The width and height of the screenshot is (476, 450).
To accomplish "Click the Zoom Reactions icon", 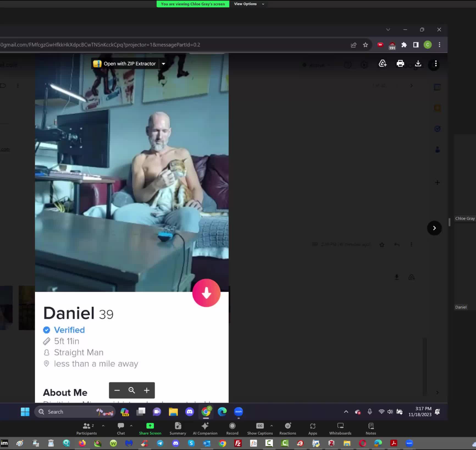I will pos(287,428).
